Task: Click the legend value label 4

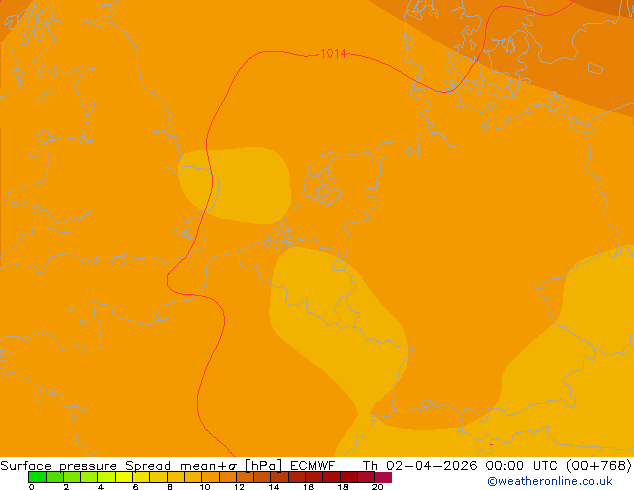Action: pos(101,487)
